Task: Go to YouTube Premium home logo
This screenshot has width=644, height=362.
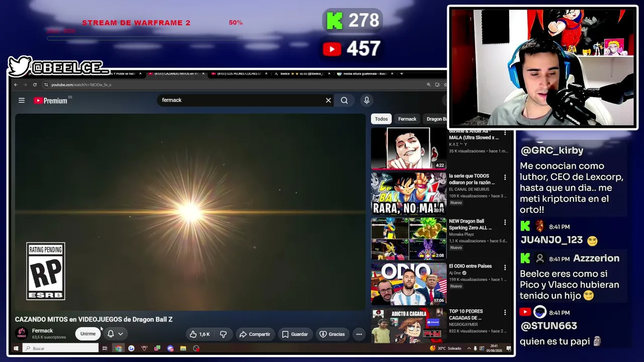Action: 51,101
